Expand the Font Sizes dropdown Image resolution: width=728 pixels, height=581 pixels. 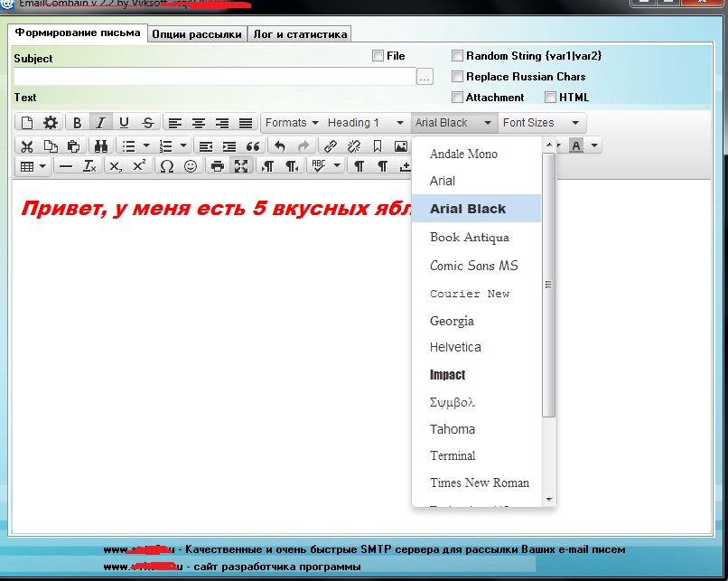[x=541, y=123]
